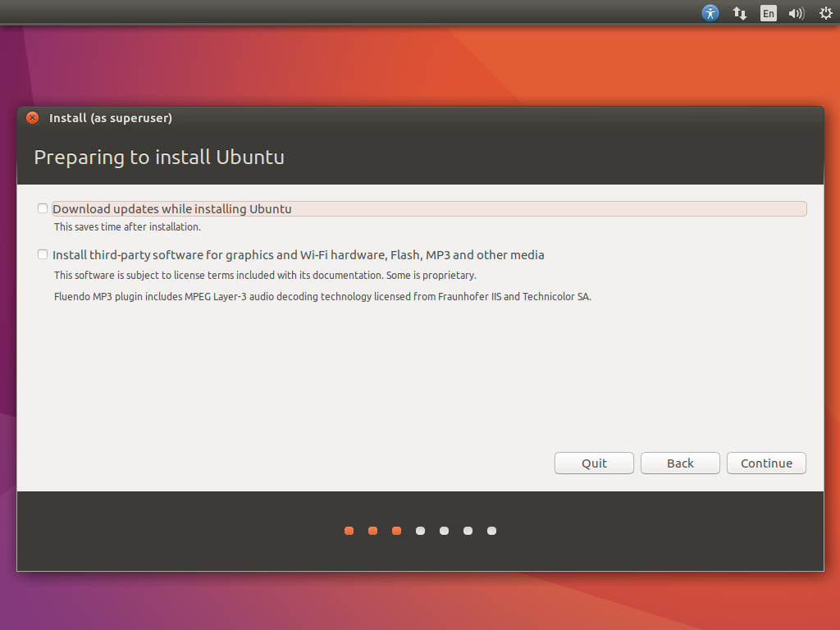Image resolution: width=840 pixels, height=630 pixels.
Task: Open the accessibility menu in top bar
Action: [x=710, y=13]
